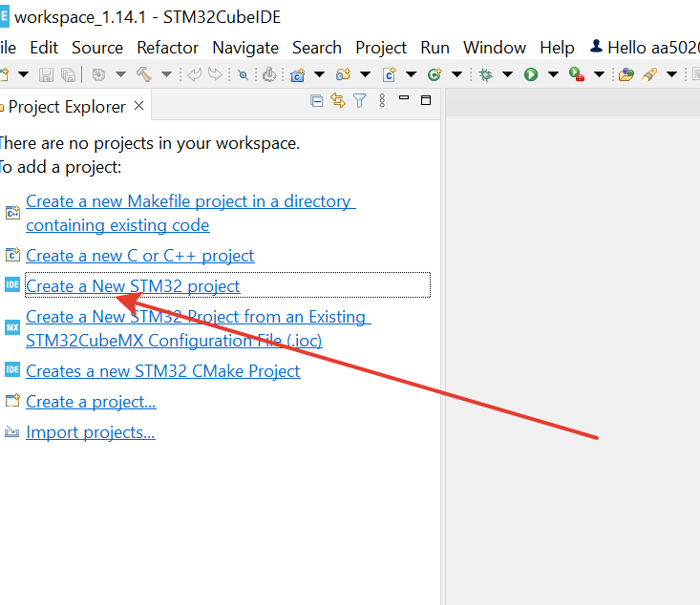Click Create a New STM32 project link
This screenshot has height=605, width=700.
pos(133,285)
